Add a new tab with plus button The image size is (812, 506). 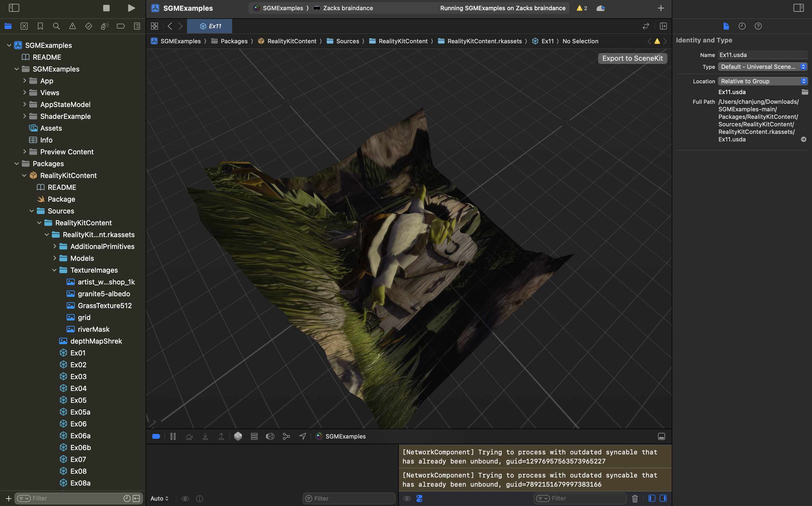click(661, 8)
